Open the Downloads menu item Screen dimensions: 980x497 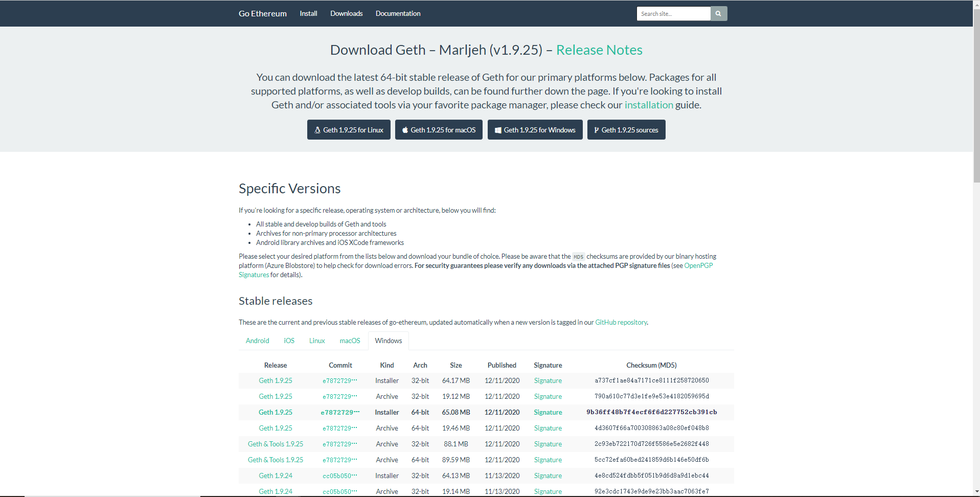point(346,14)
